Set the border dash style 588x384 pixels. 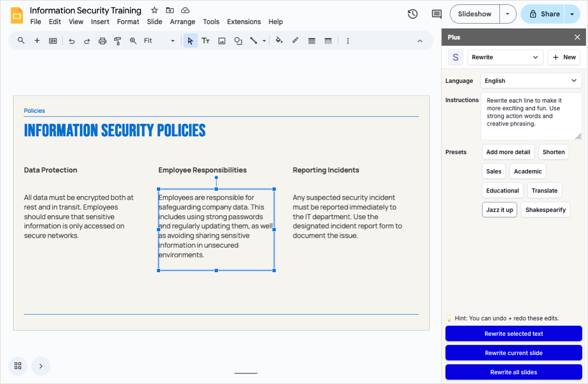click(328, 41)
